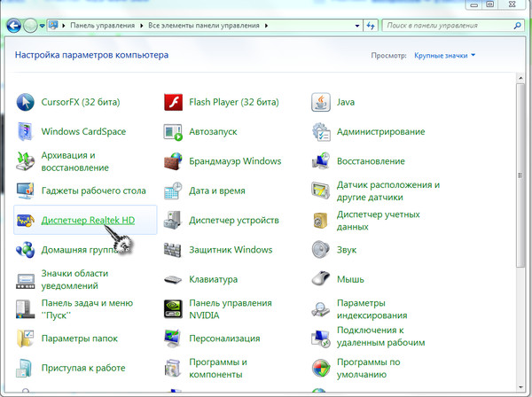The image size is (532, 397).
Task: Click Все элементы панели управления breadcrumb
Action: coord(204,26)
